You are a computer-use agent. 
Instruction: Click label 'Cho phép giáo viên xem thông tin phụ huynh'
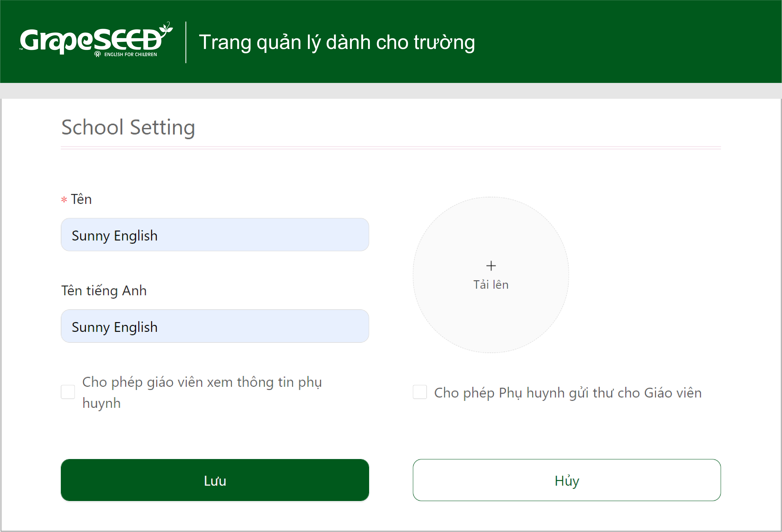click(202, 392)
